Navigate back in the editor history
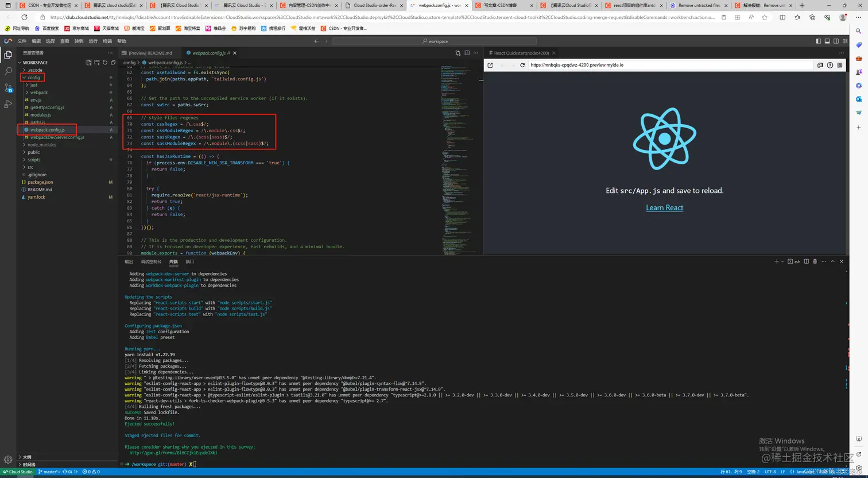 click(316, 41)
